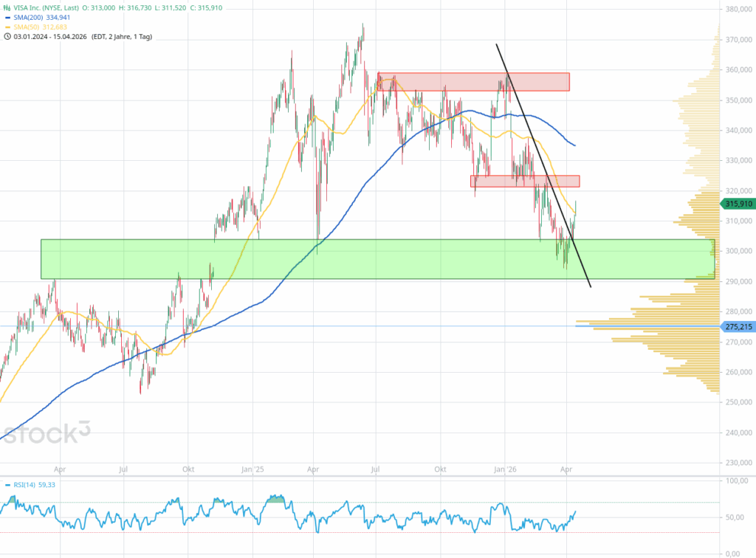Click the RSI(14) indicator label
Image resolution: width=756 pixels, height=558 pixels.
point(27,485)
